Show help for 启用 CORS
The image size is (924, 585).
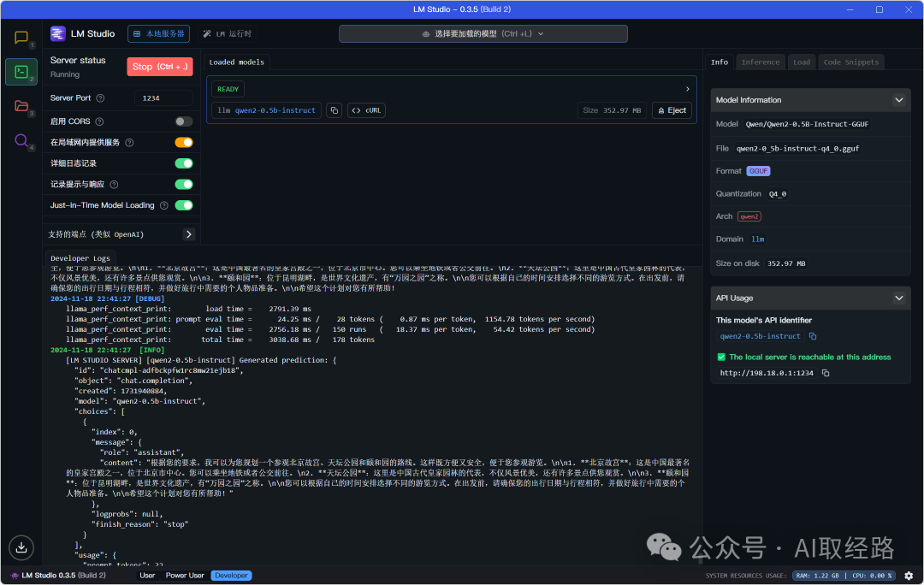[x=99, y=121]
